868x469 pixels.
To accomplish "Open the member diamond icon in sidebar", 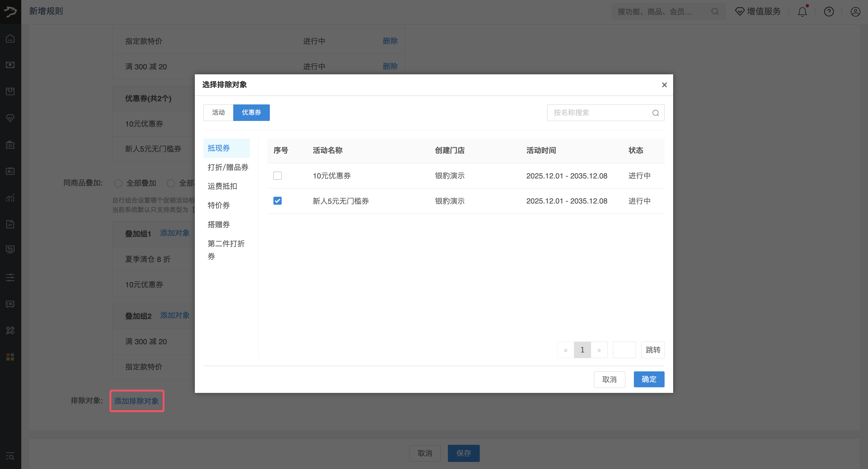I will pyautogui.click(x=10, y=118).
